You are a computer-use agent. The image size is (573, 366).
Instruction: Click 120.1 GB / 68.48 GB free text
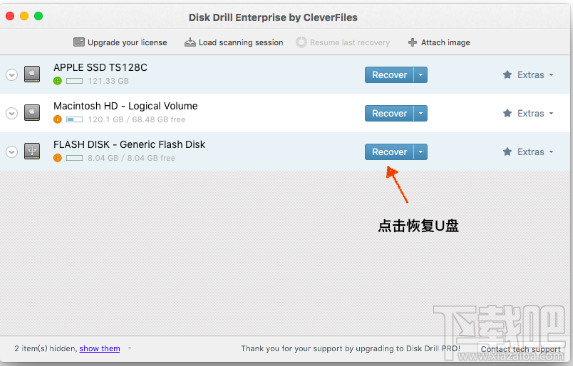pyautogui.click(x=136, y=119)
